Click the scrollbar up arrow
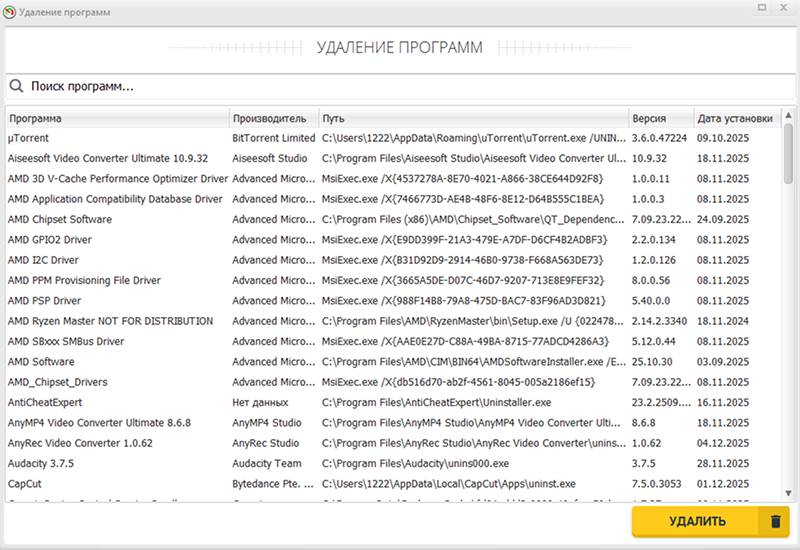The height and width of the screenshot is (550, 800). click(x=788, y=116)
